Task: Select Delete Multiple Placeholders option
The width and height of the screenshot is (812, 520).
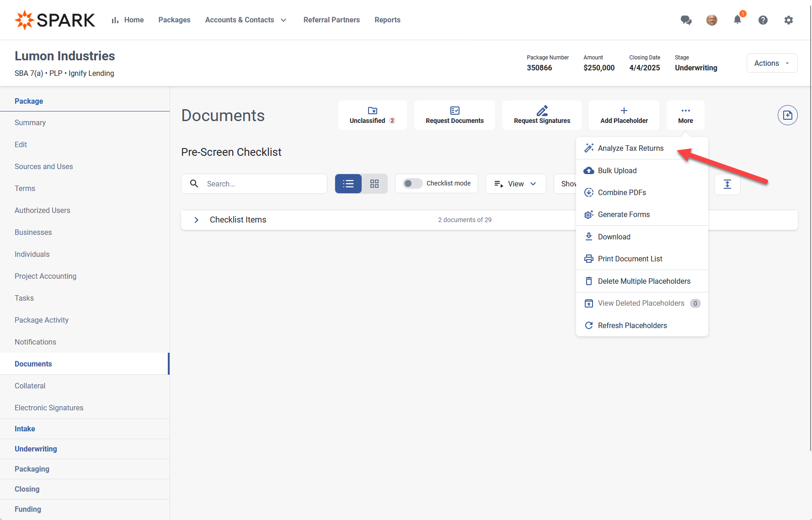Action: click(642, 281)
